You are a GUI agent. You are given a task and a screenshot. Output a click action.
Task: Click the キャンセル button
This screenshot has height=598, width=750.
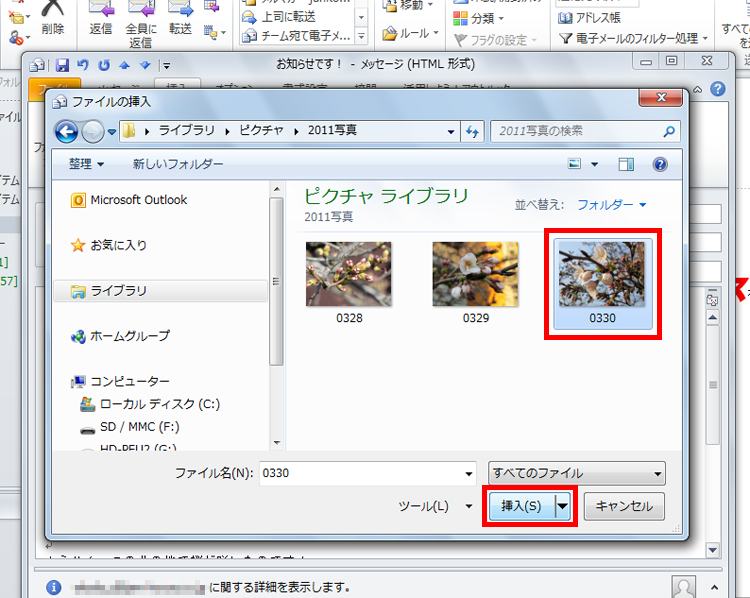point(624,506)
